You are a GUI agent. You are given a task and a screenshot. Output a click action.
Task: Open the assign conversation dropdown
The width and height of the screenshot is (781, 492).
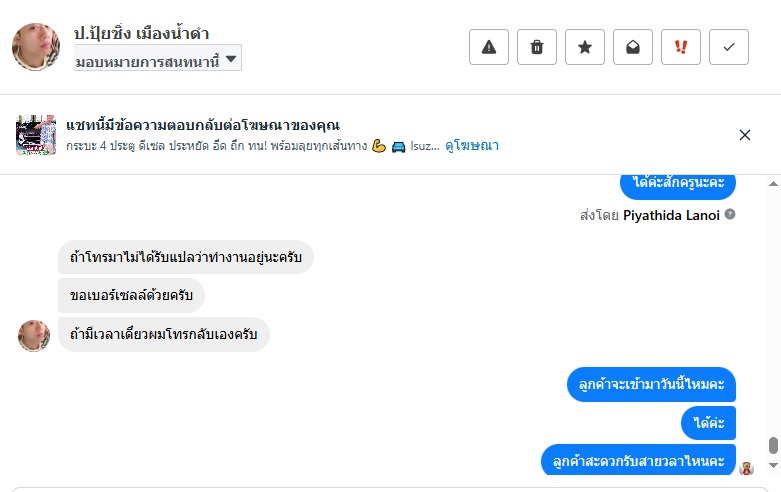pyautogui.click(x=158, y=60)
